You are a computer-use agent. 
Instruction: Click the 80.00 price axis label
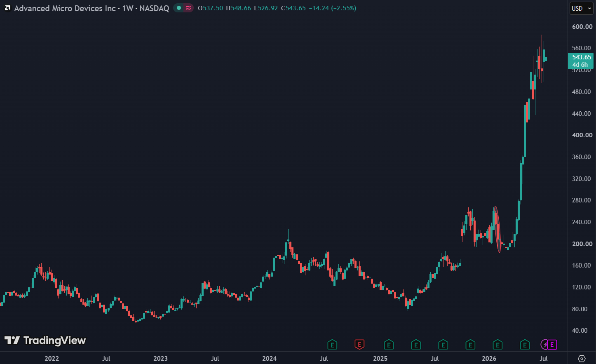pos(581,309)
